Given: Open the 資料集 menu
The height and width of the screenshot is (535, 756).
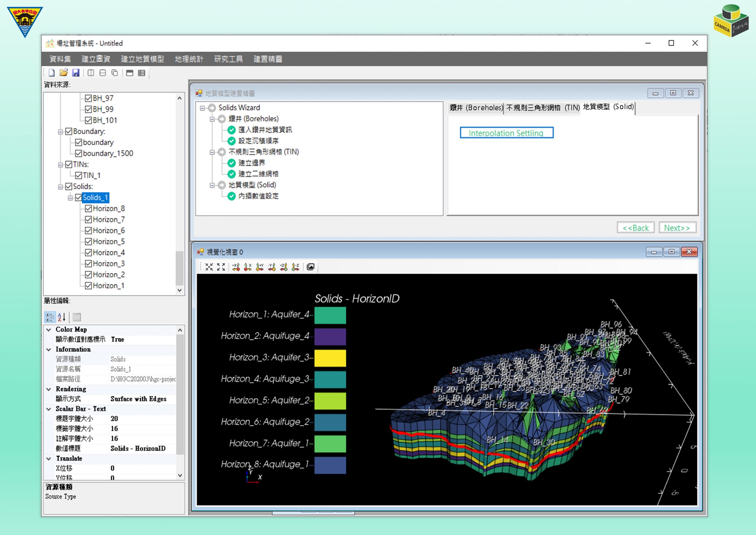Looking at the screenshot, I should (60, 59).
